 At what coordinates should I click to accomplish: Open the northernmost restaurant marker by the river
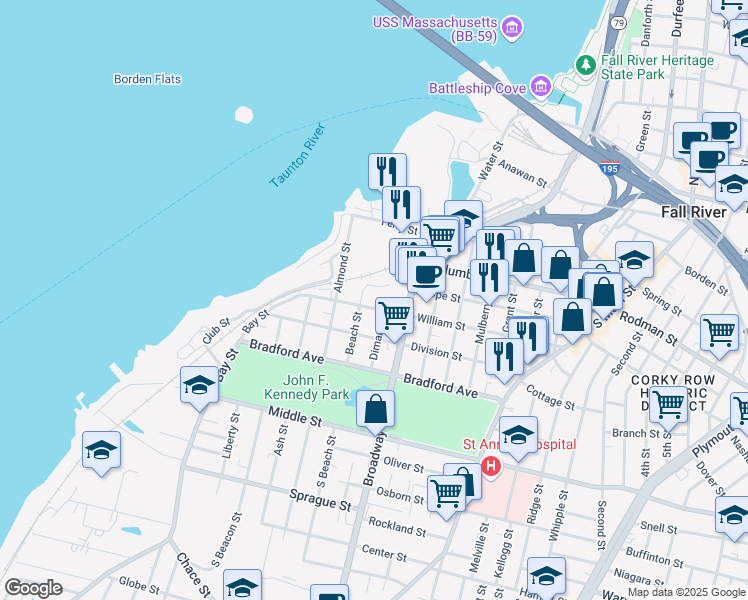pyautogui.click(x=387, y=171)
